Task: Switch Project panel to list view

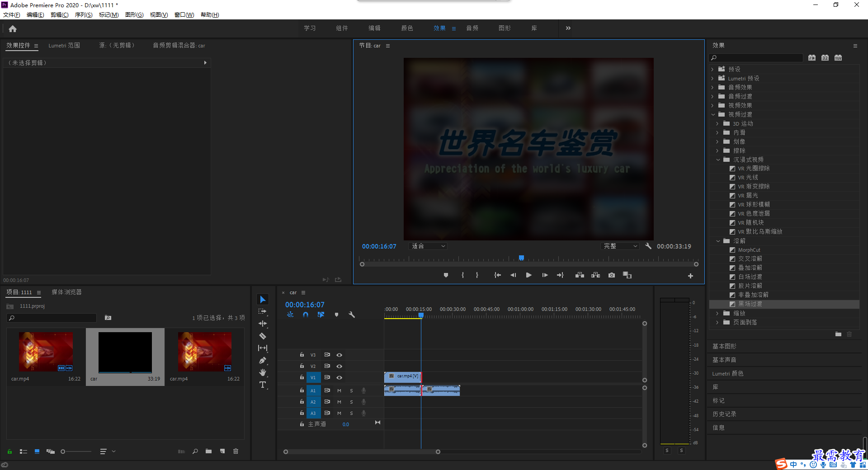Action: (24, 451)
